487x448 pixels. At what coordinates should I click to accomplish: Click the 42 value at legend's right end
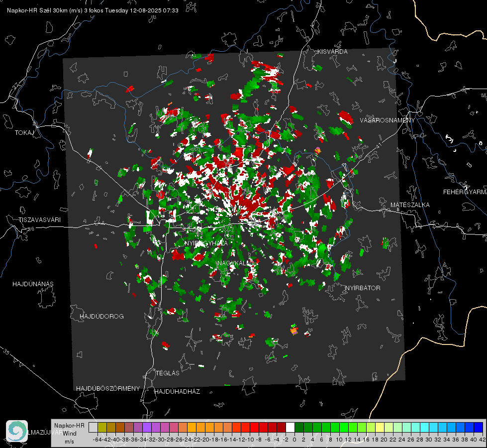[x=482, y=440]
